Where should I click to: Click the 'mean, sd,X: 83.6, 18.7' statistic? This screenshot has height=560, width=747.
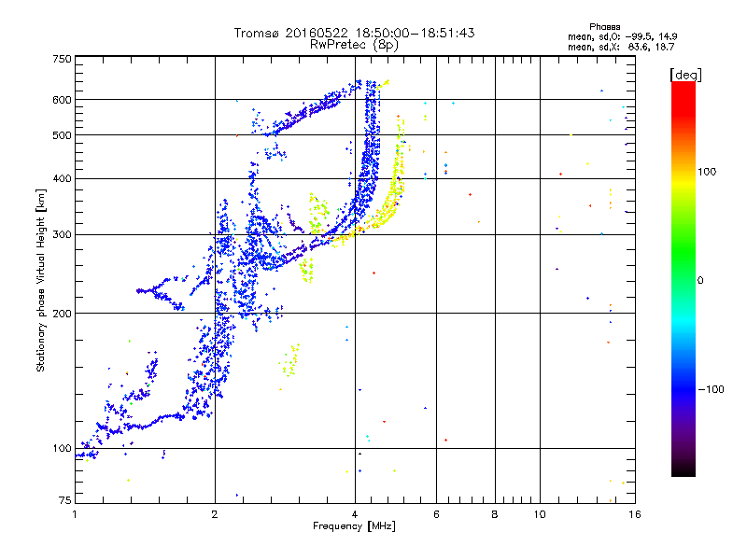tap(621, 47)
